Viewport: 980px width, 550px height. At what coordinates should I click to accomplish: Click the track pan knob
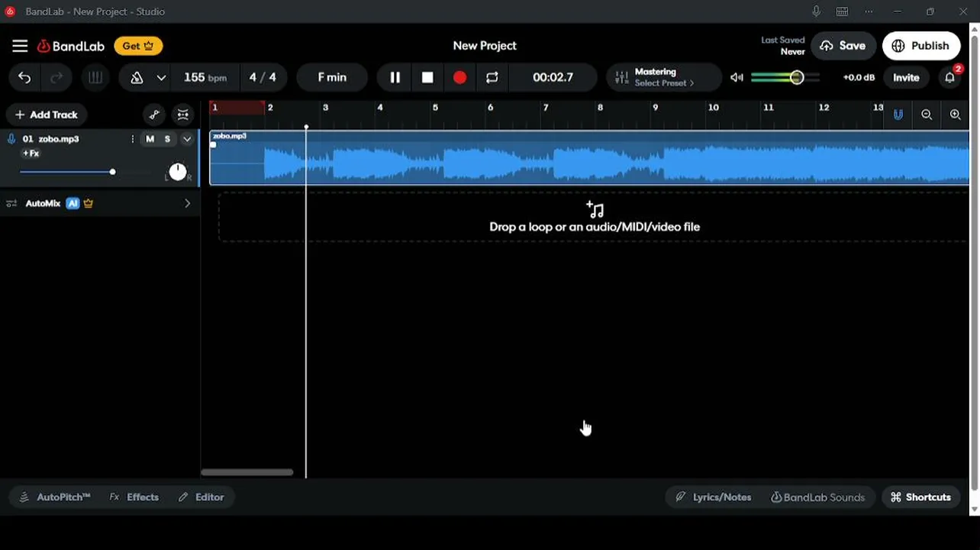click(x=177, y=172)
